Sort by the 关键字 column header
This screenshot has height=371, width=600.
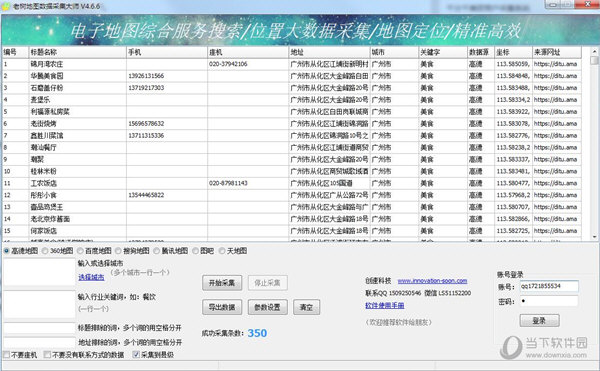[x=443, y=52]
